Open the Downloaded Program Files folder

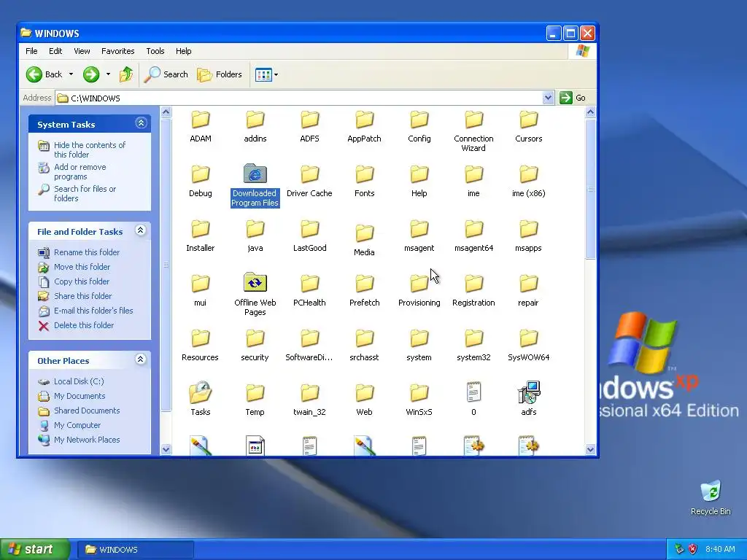255,186
